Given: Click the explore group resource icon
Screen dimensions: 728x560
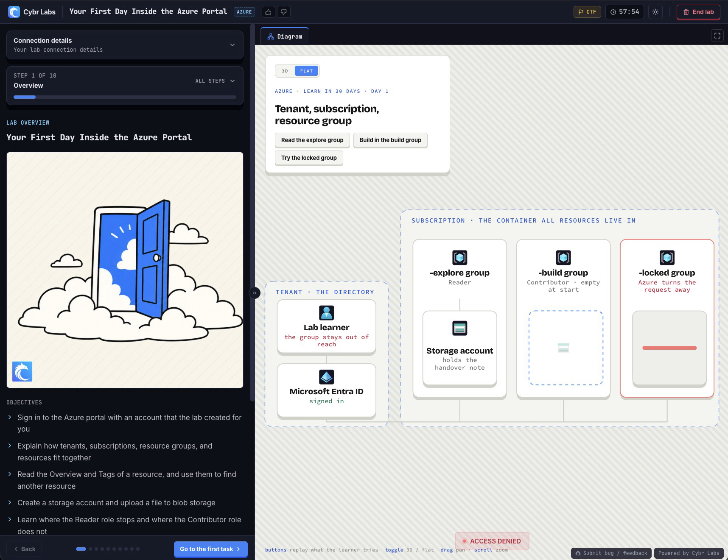Looking at the screenshot, I should [459, 257].
